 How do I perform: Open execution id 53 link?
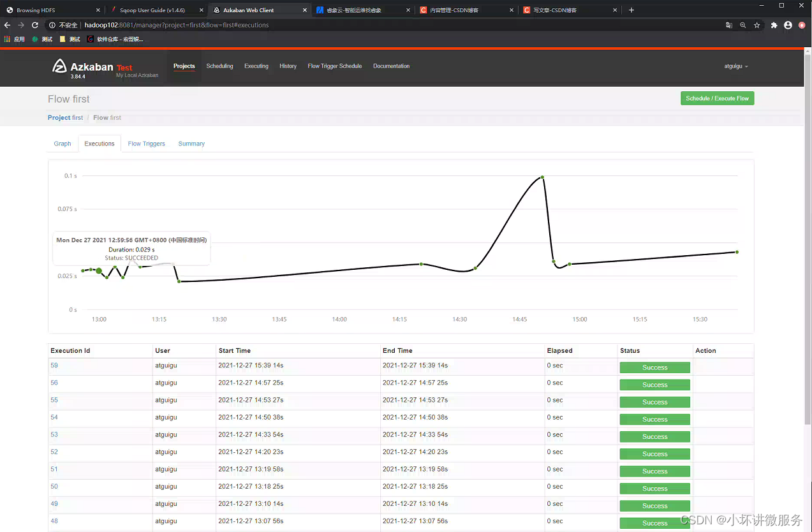point(54,434)
